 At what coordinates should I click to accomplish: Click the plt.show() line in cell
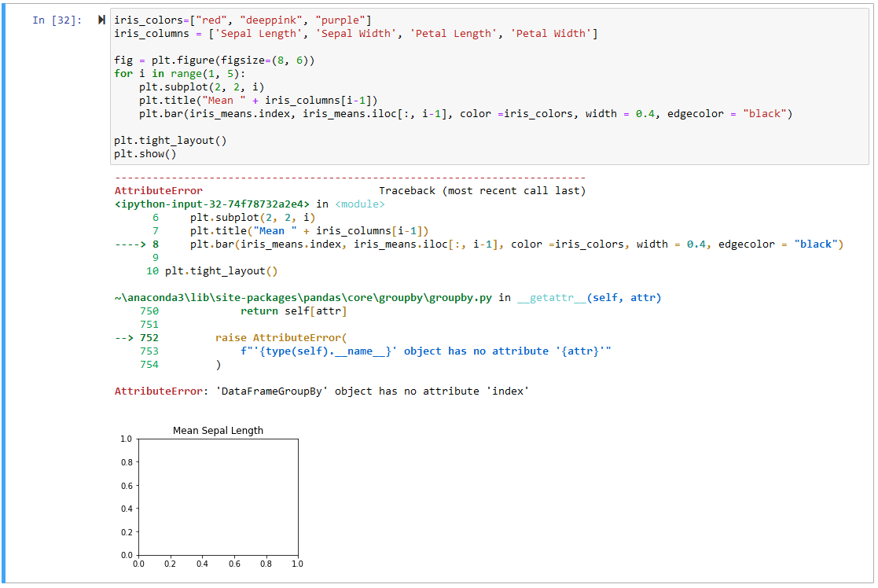(145, 154)
